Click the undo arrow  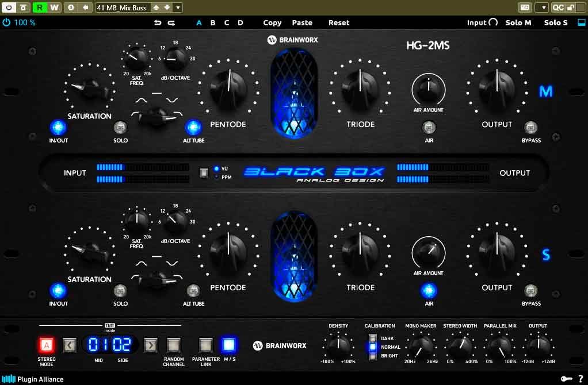tap(158, 23)
